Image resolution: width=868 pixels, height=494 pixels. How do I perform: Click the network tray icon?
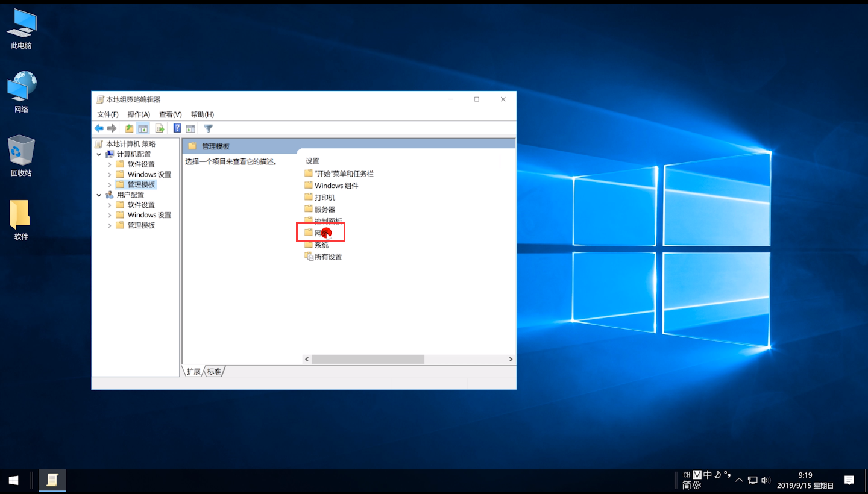click(752, 480)
